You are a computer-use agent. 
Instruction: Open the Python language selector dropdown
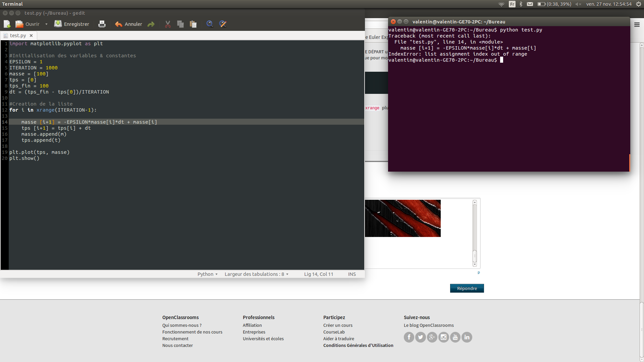click(x=207, y=274)
